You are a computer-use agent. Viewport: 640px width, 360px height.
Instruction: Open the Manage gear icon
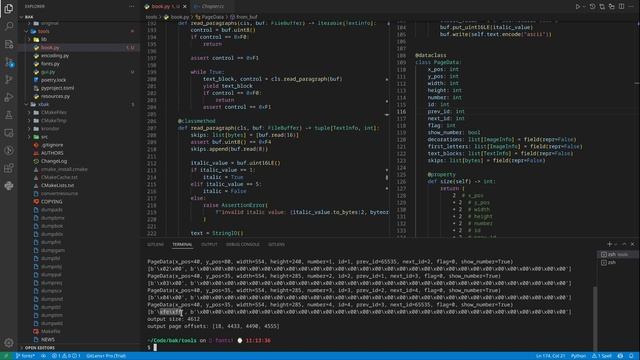(9, 342)
